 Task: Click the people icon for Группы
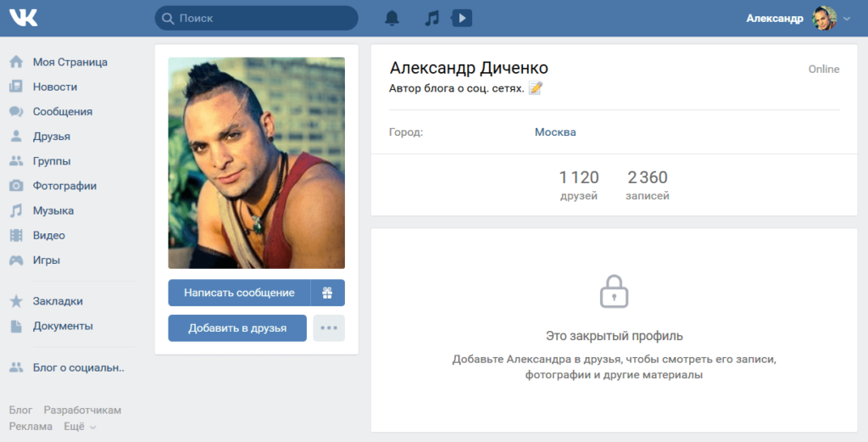tap(16, 160)
